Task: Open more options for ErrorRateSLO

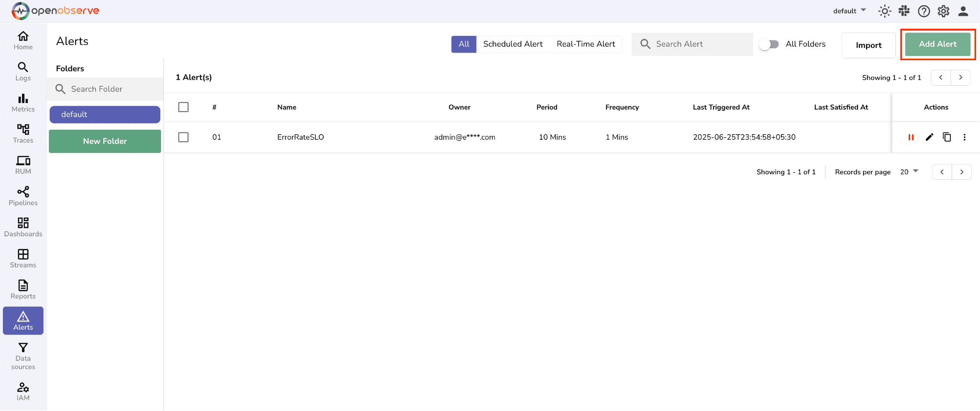Action: [x=964, y=137]
